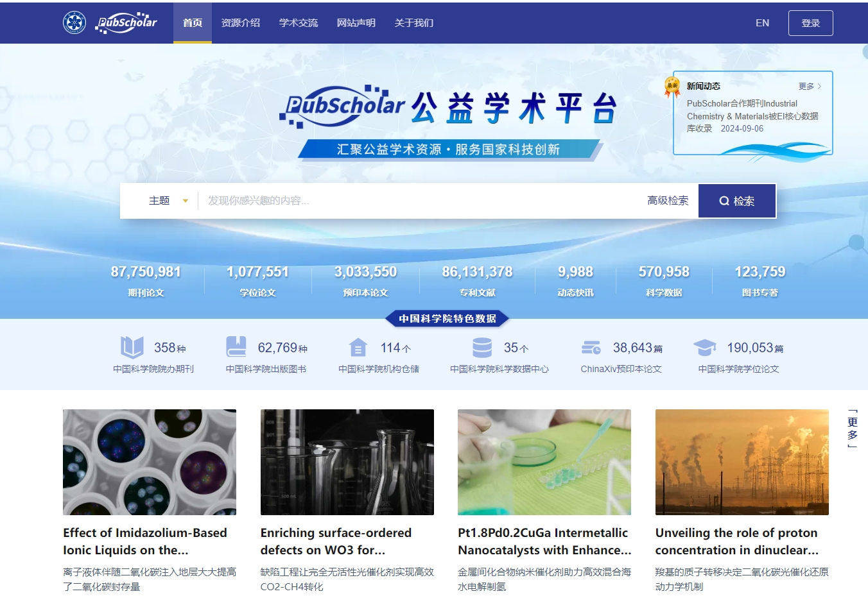The width and height of the screenshot is (868, 596).
Task: Click the 科学数据中心 database icon
Action: point(482,347)
